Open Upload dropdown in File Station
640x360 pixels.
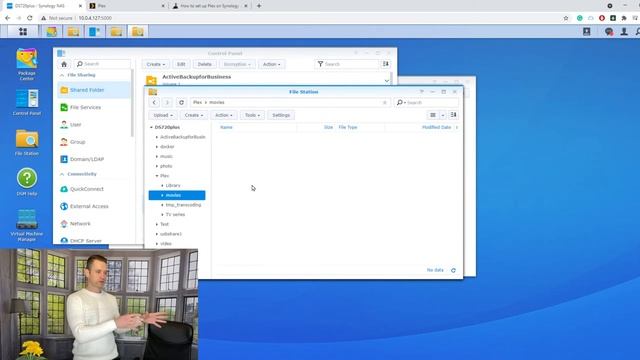pyautogui.click(x=163, y=115)
